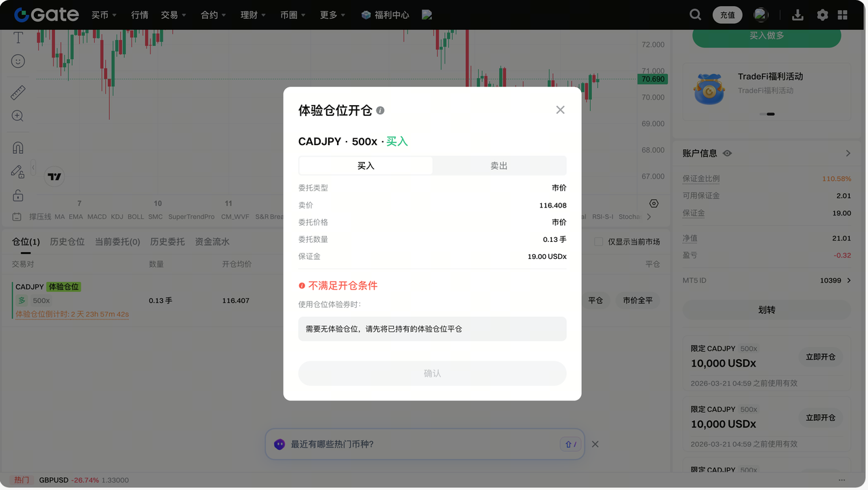
Task: Select the zoom-in chart tool
Action: click(x=18, y=117)
